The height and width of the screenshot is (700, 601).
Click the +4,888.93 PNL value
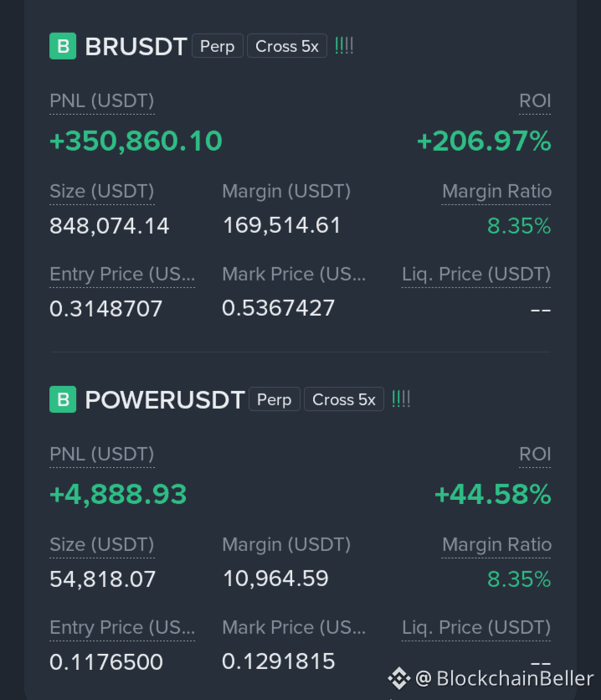point(118,495)
